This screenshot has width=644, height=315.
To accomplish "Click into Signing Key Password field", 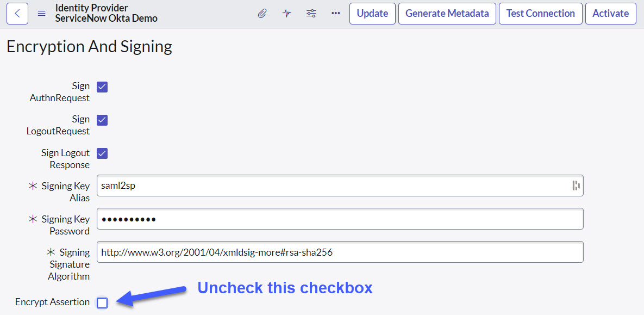I will point(340,219).
